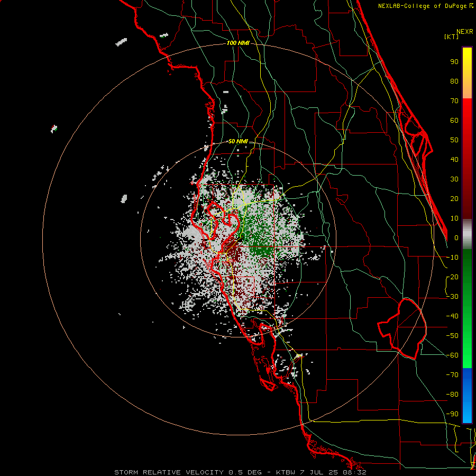Pick the light blue bottom segment of color bar

point(467,412)
